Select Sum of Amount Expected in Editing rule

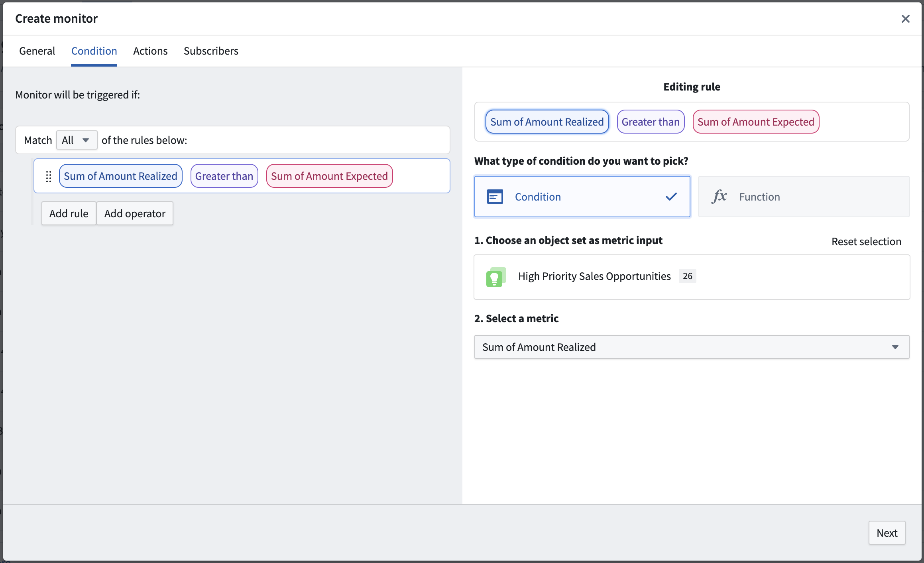[756, 122]
